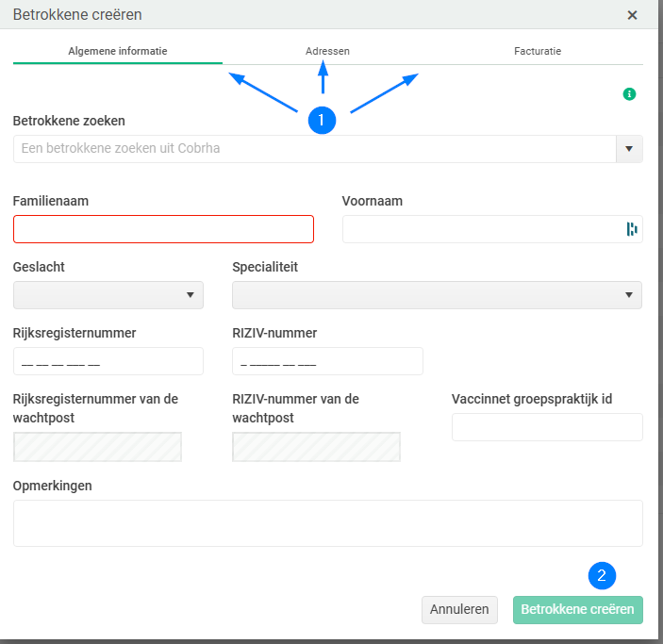Screen dimensions: 663x644
Task: Expand the Betrokkene zoeken dropdown arrow
Action: [x=629, y=149]
